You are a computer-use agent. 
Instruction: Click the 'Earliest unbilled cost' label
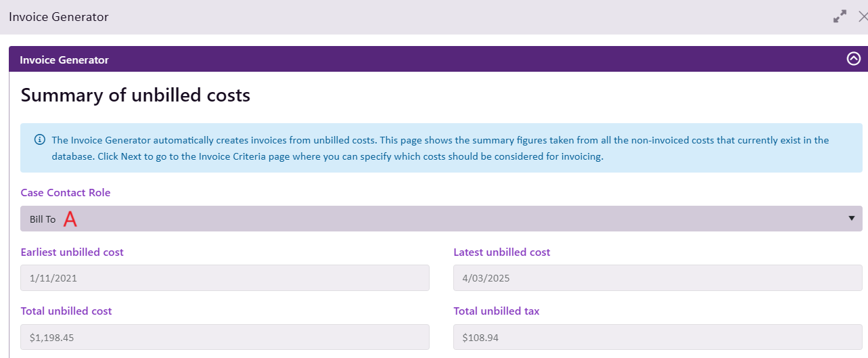point(72,252)
